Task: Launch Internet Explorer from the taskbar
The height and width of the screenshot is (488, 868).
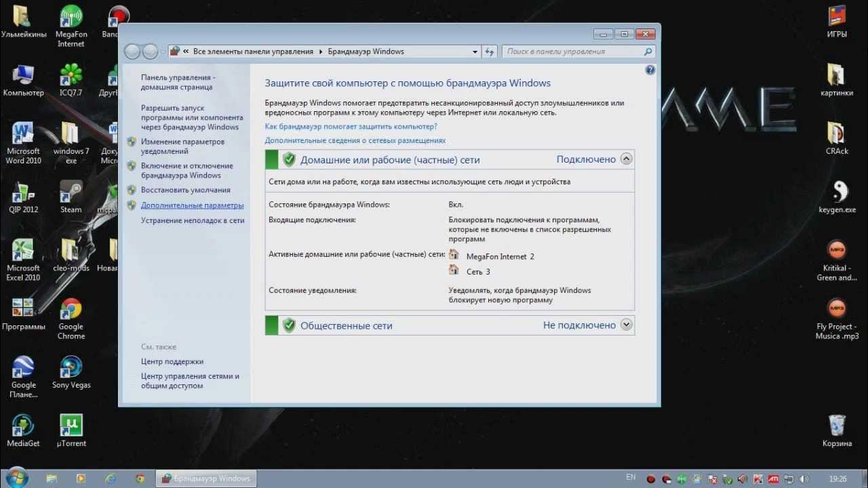Action: [111, 479]
